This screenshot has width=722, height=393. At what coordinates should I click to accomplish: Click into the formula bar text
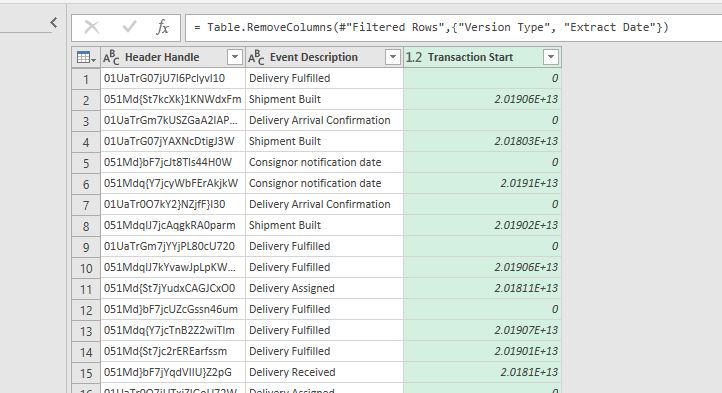coord(431,27)
